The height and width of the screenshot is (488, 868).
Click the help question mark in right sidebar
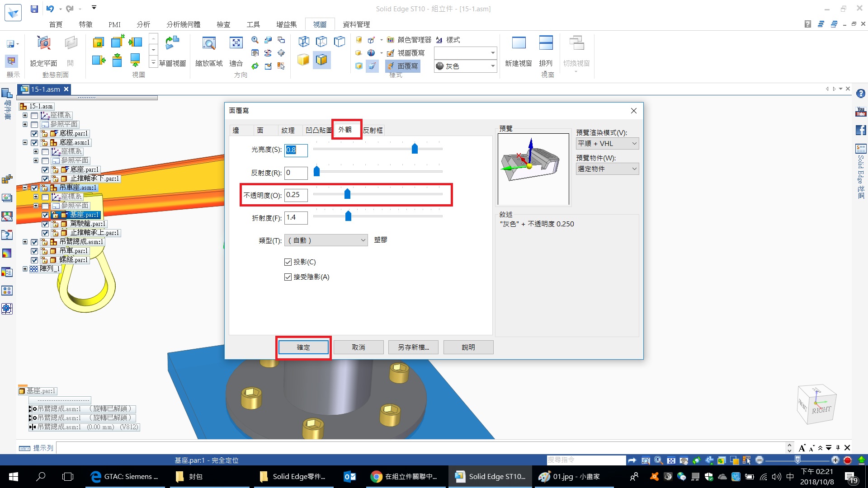861,94
